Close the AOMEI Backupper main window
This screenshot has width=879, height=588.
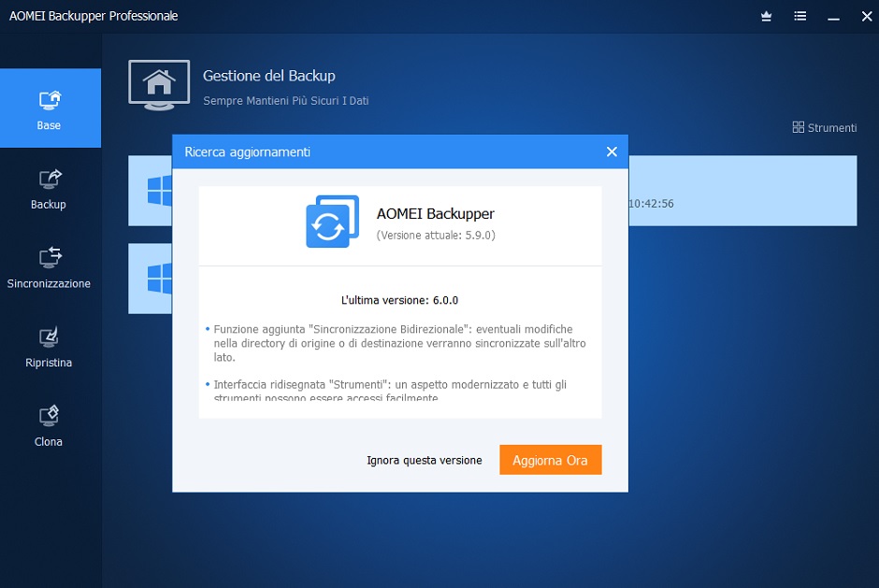coord(867,16)
